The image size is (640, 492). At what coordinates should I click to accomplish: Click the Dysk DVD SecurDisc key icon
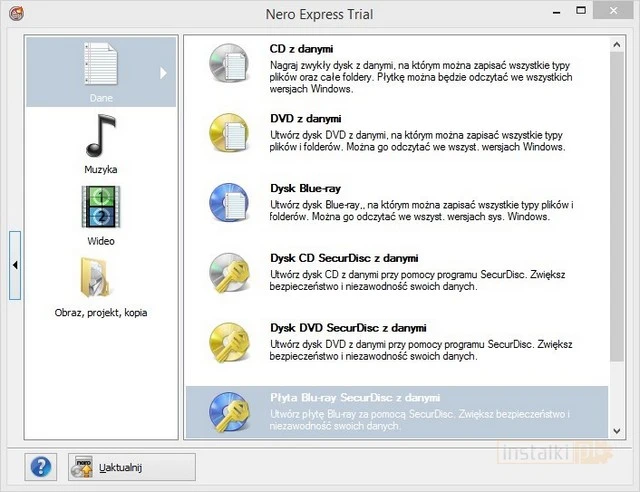coord(227,342)
